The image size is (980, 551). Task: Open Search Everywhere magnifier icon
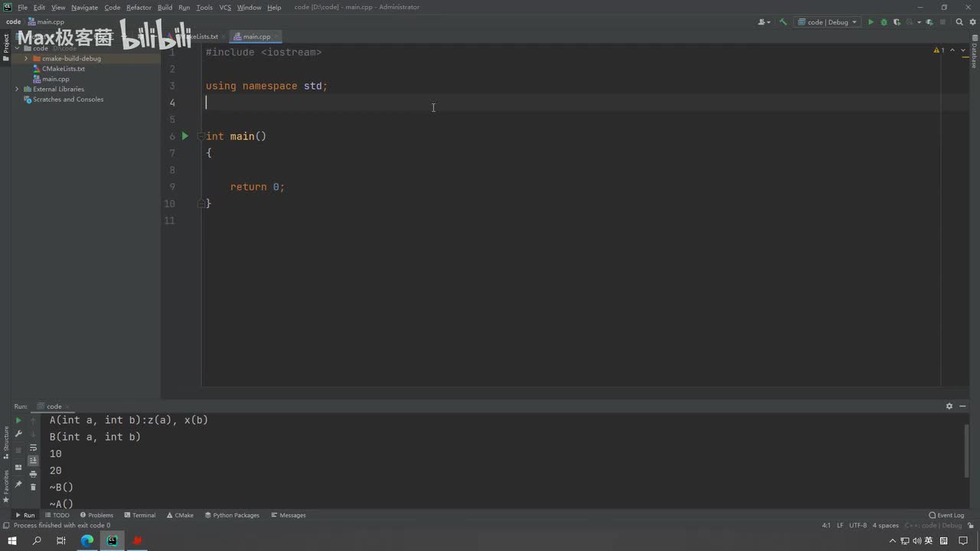959,22
